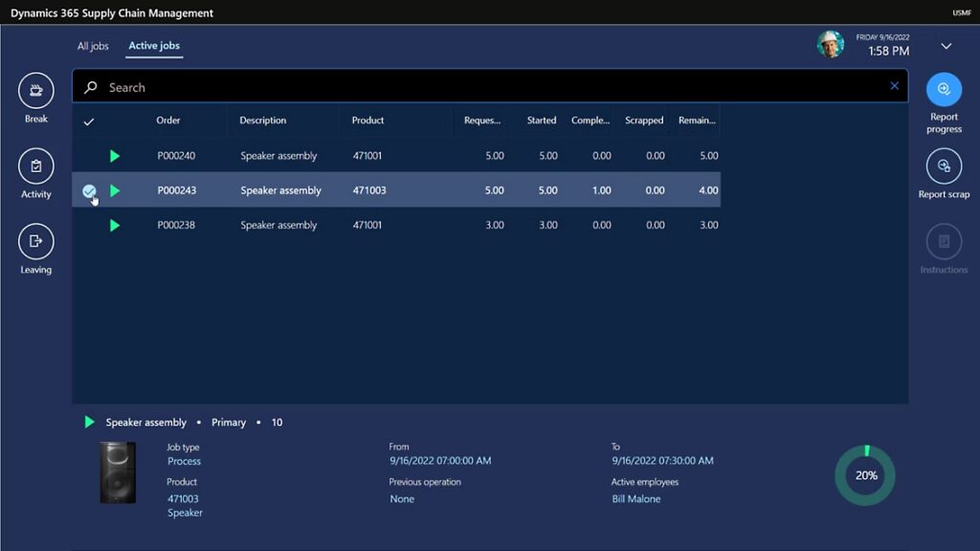Toggle the select-all checkmark in header
This screenshot has height=551, width=980.
tap(89, 121)
